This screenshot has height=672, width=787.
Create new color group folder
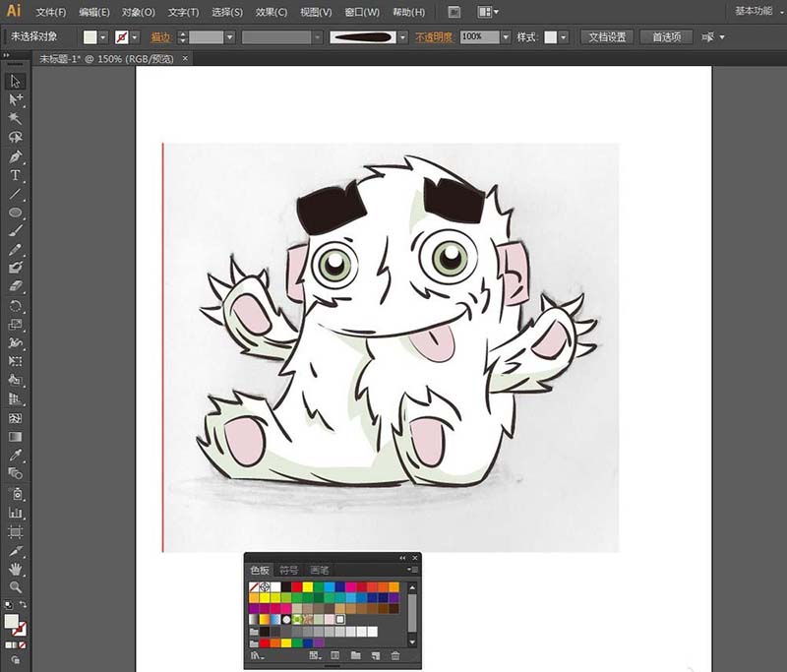(x=355, y=655)
